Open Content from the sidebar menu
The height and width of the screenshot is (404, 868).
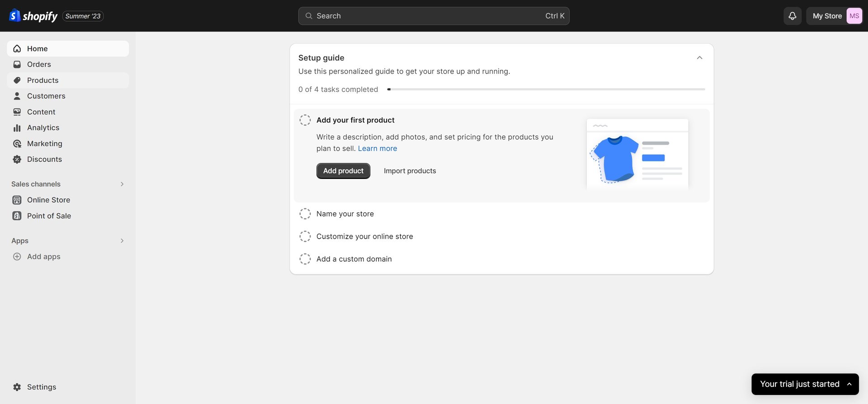[x=41, y=112]
